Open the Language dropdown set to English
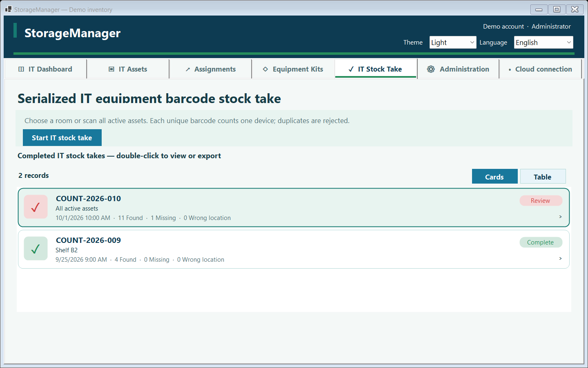588x368 pixels. click(x=543, y=43)
